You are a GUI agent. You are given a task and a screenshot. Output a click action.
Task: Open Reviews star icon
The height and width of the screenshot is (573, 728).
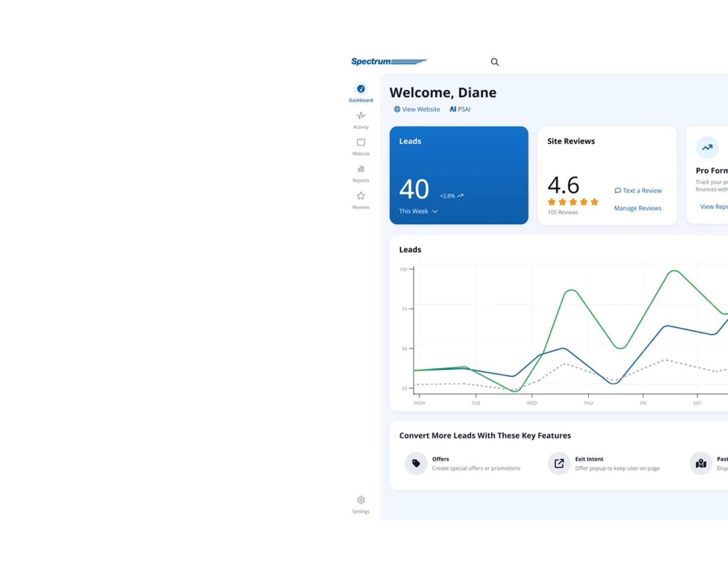pos(361,196)
